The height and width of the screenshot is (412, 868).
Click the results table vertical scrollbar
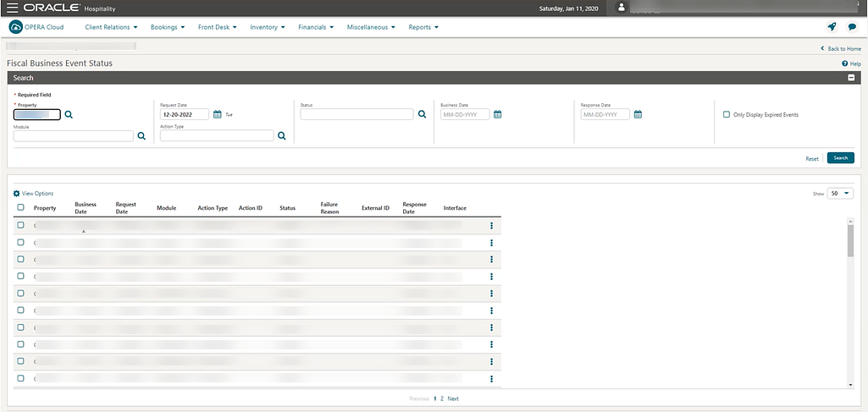click(x=851, y=241)
